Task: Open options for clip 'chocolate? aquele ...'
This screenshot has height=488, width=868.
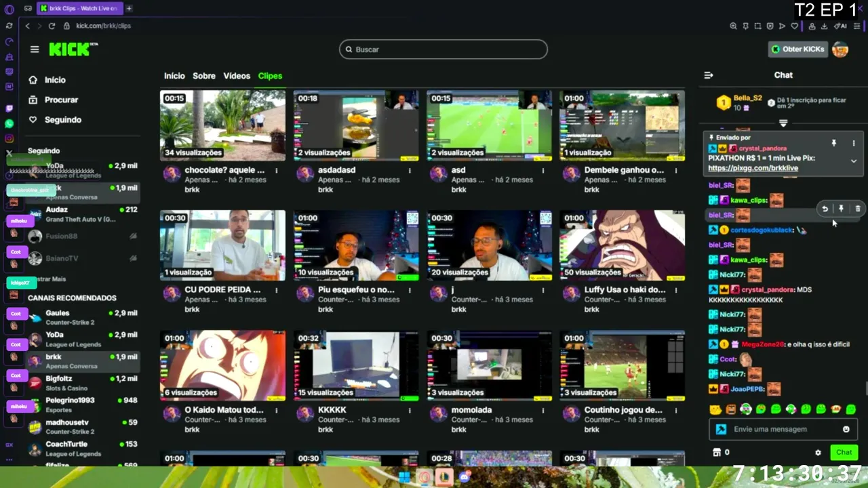Action: pos(276,171)
